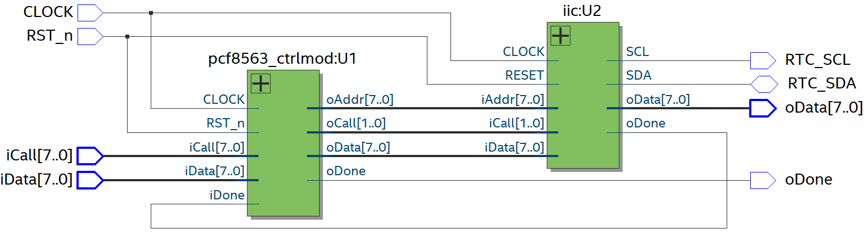This screenshot has width=868, height=234.
Task: Select the oAddr[7..0] port on U1
Action: [x=360, y=100]
